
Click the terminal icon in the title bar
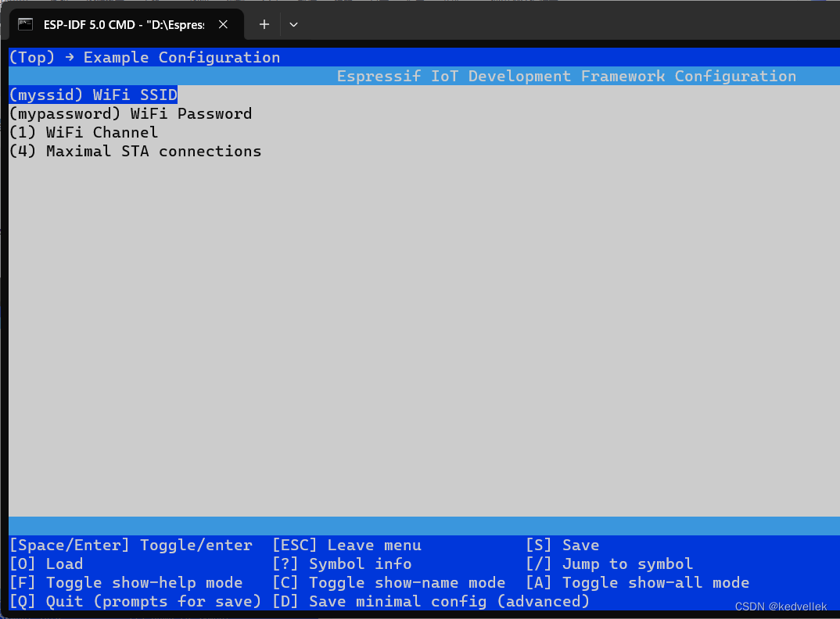[25, 24]
